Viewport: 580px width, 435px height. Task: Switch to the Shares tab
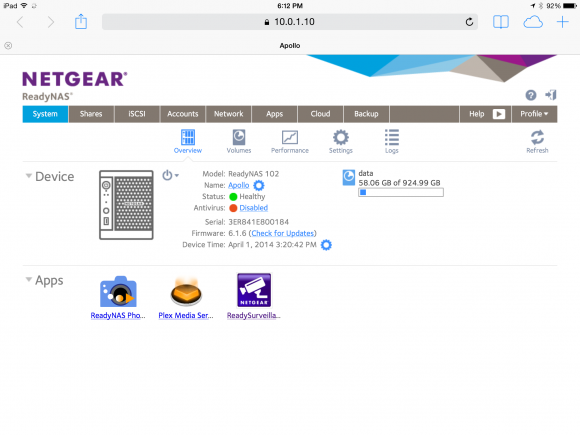point(91,114)
